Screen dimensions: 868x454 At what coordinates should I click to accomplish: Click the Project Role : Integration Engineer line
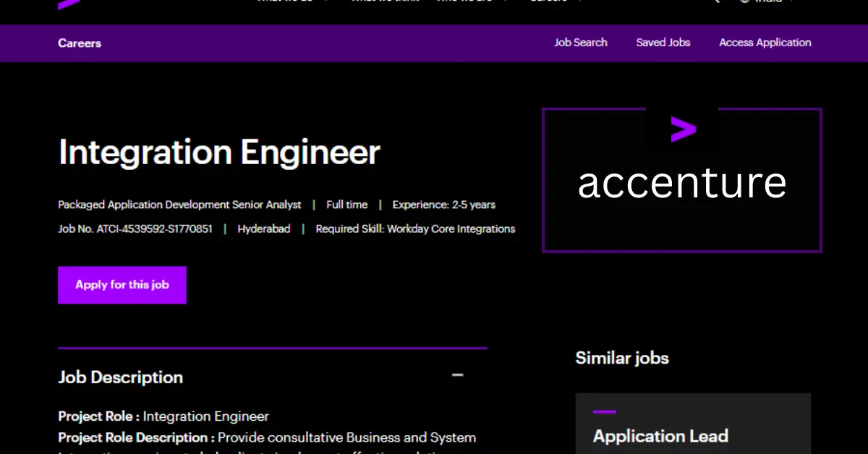pyautogui.click(x=163, y=416)
